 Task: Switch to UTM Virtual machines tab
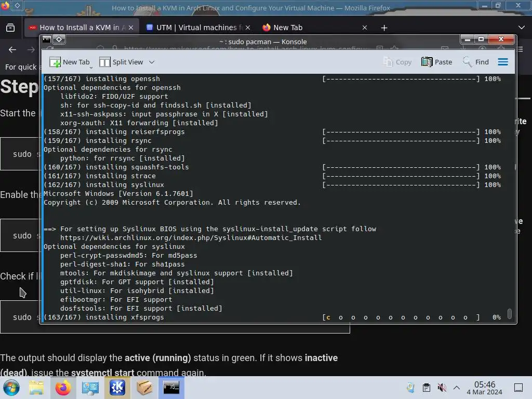point(198,28)
